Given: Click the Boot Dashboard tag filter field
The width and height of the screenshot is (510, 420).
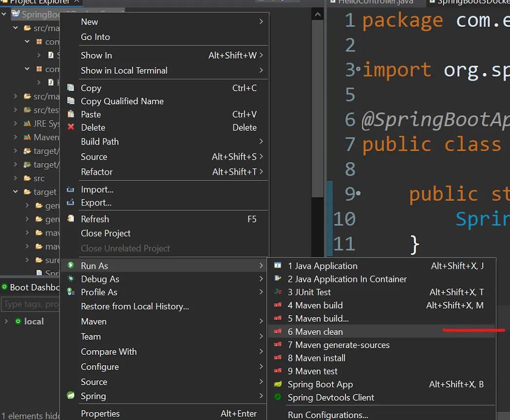Looking at the screenshot, I should pyautogui.click(x=31, y=304).
